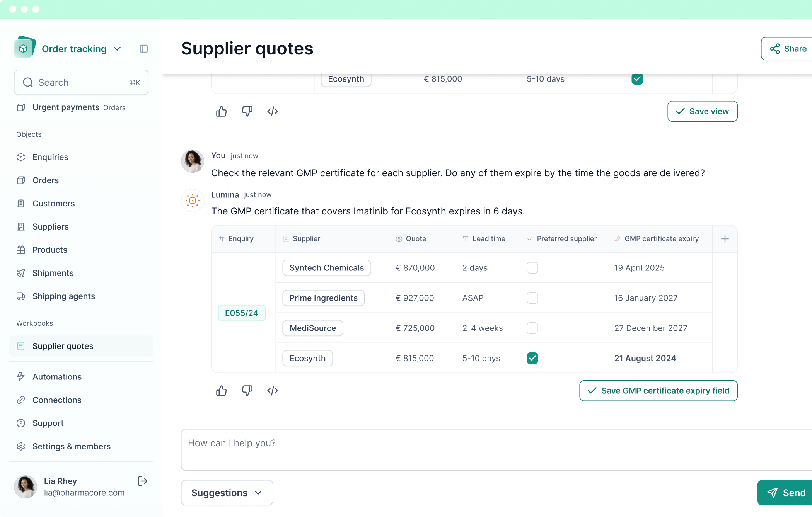The width and height of the screenshot is (812, 517).
Task: Open Automations in the sidebar
Action: coord(57,377)
